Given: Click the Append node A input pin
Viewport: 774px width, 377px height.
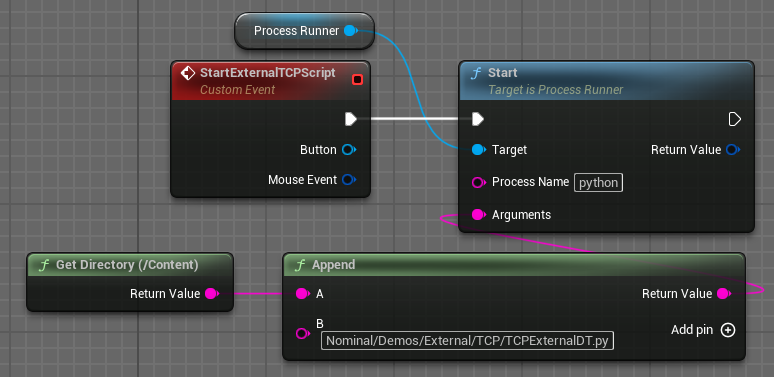Looking at the screenshot, I should click(302, 294).
